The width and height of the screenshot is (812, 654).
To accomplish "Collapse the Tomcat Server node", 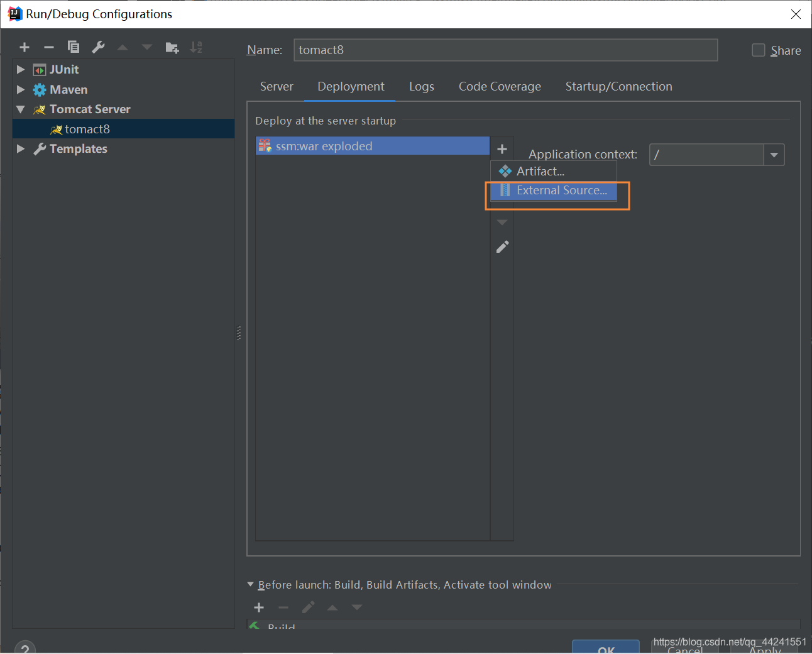I will tap(21, 109).
